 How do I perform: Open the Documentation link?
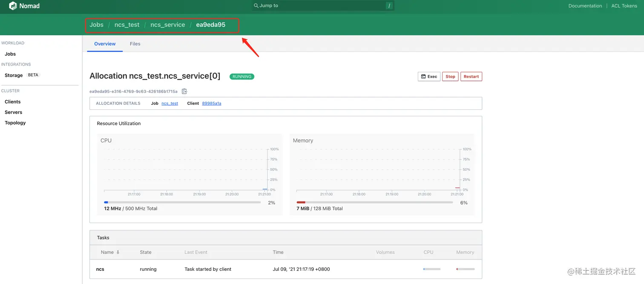coord(585,6)
